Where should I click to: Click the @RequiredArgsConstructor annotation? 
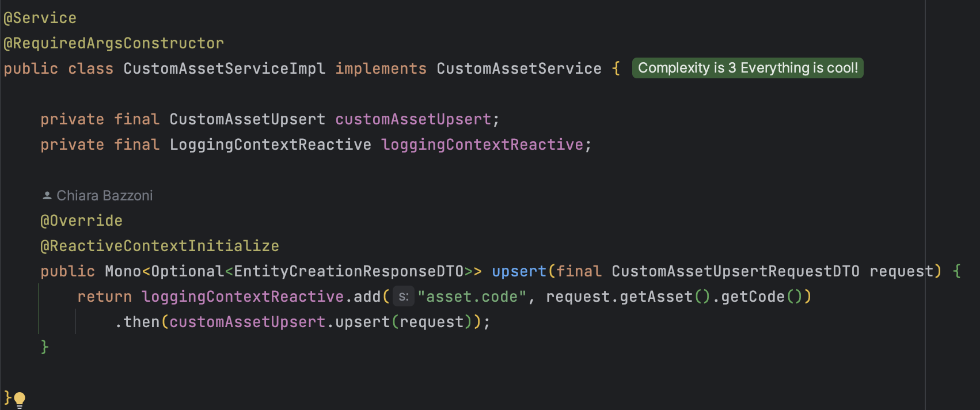pos(114,43)
